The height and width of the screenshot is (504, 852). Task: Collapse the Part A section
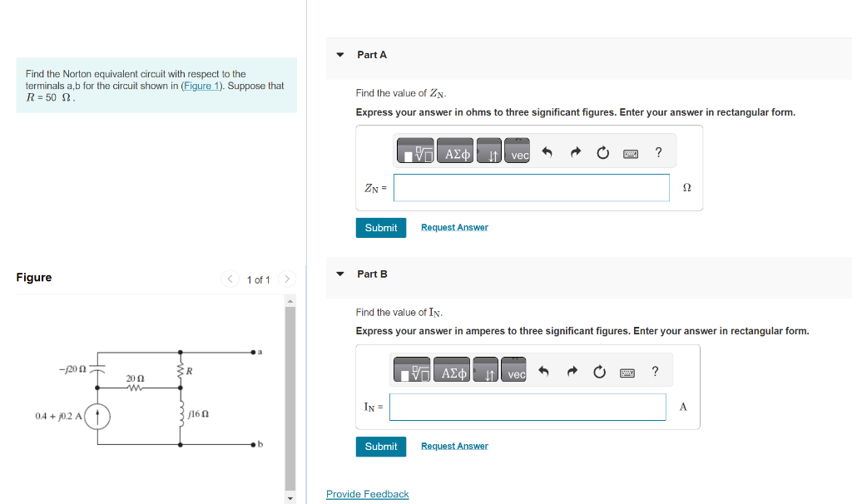point(339,54)
